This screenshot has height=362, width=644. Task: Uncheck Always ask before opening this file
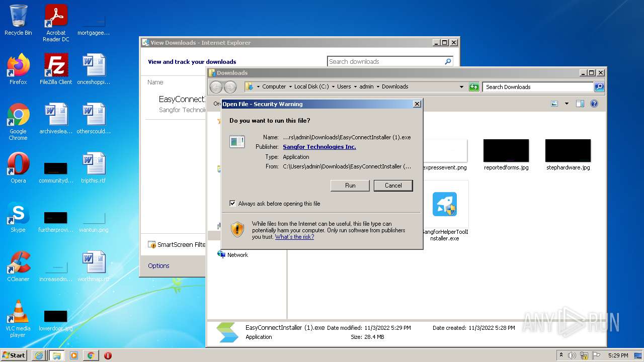click(x=232, y=204)
